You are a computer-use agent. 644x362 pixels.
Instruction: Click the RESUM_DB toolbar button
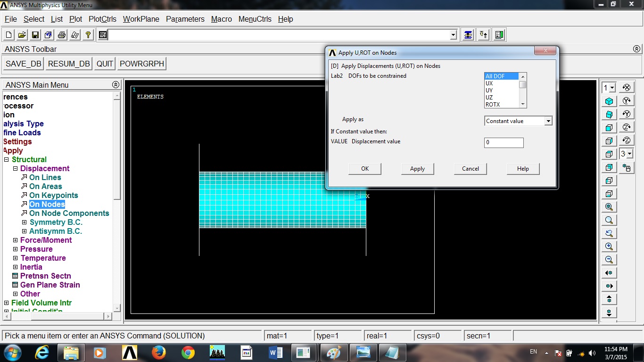click(69, 64)
